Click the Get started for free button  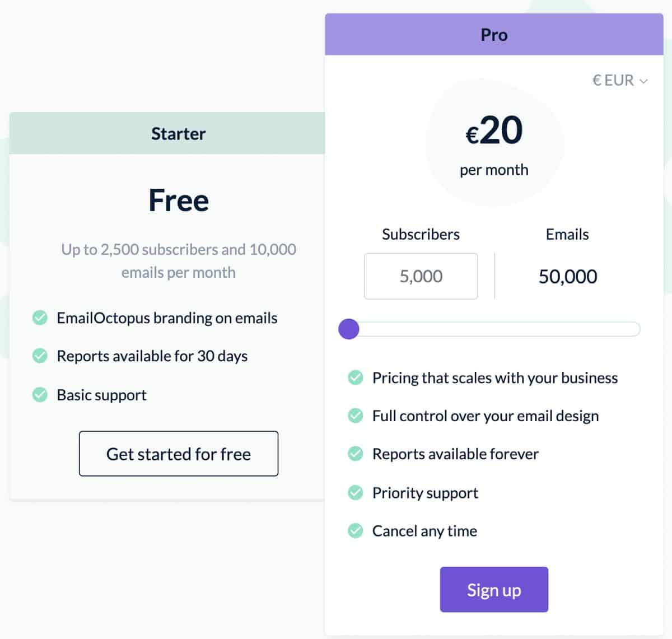(x=179, y=454)
